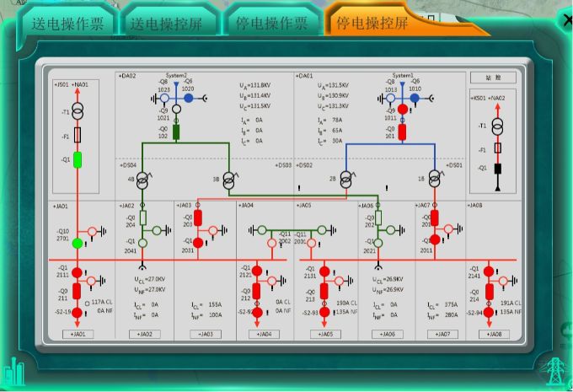Image resolution: width=573 pixels, height=392 pixels.
Task: Toggle the green Q0 102 circuit breaker
Action: click(x=176, y=132)
